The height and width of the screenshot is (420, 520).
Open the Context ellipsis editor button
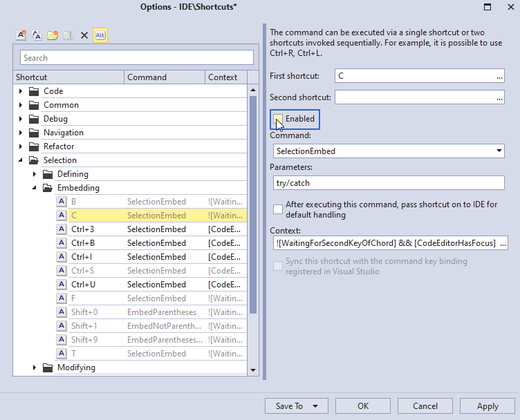click(503, 243)
